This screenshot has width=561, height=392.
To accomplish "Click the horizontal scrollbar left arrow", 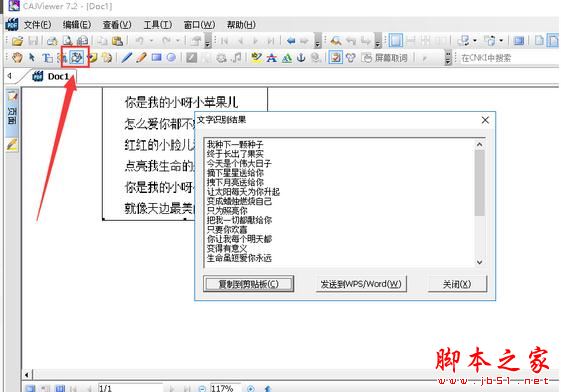I will click(x=27, y=374).
